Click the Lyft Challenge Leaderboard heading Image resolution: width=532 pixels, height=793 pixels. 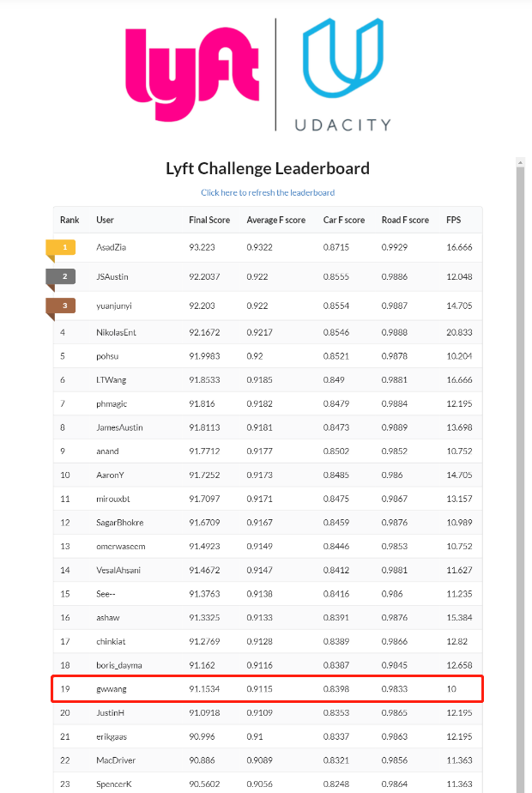coord(268,168)
